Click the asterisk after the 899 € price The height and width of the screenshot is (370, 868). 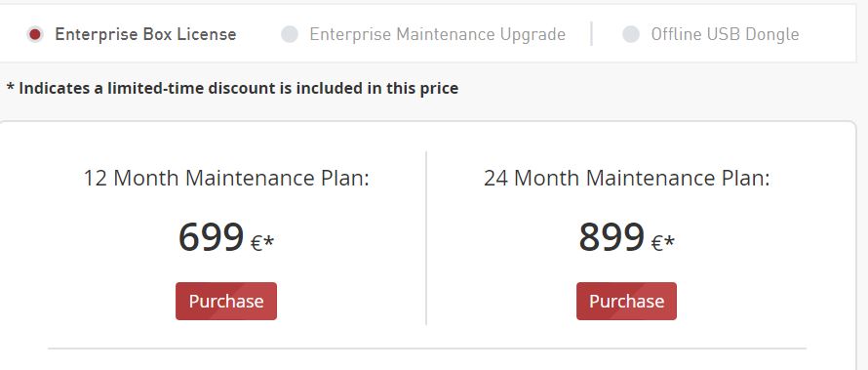669,241
